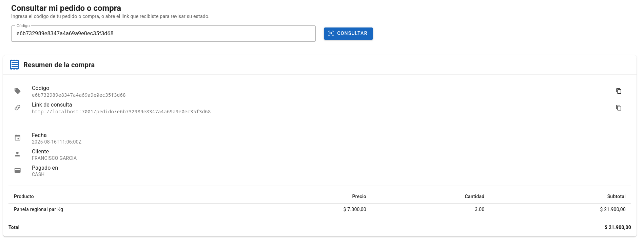Click the Total label
Screen dimensions: 644x246
tap(14, 227)
